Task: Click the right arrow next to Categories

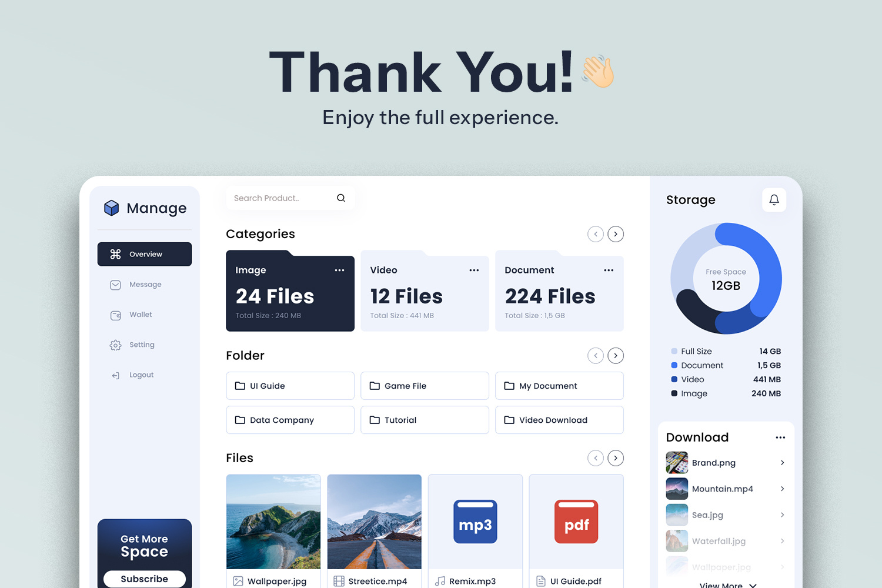Action: 616,234
